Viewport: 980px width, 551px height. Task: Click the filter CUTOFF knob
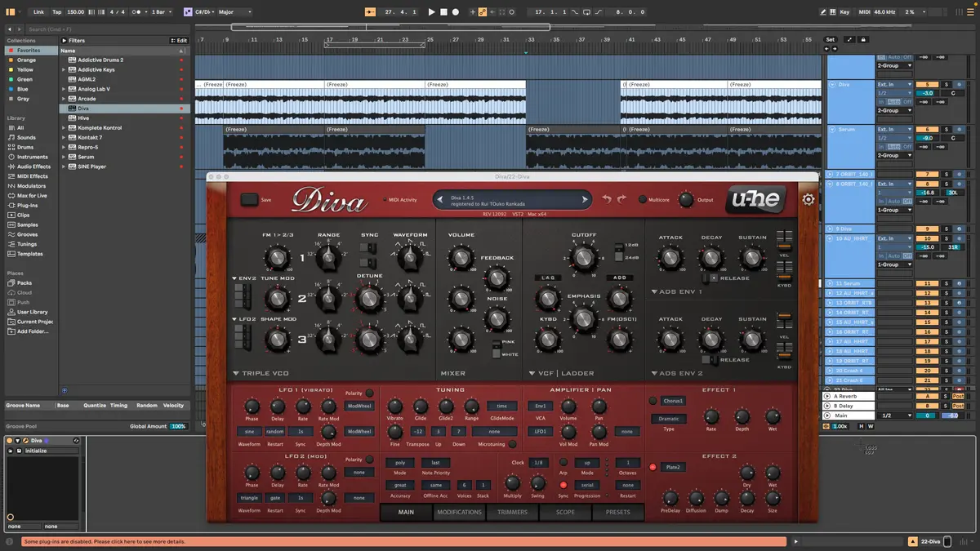[583, 259]
